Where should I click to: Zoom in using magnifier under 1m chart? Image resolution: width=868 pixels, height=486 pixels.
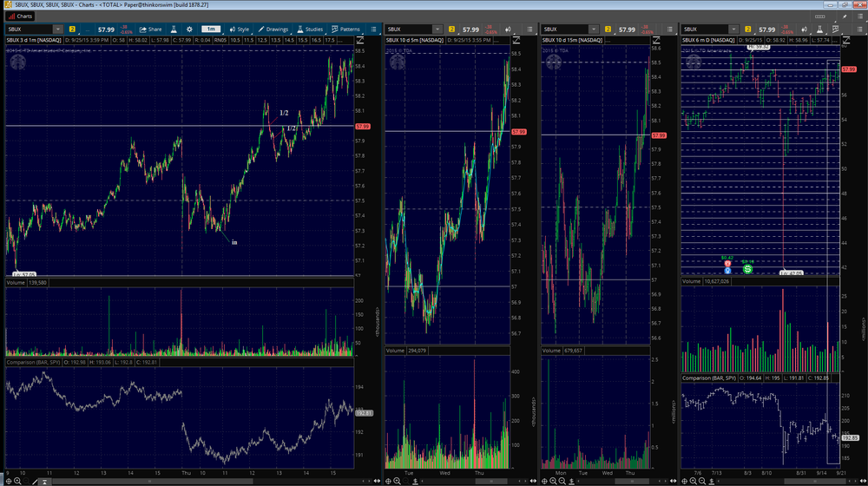pyautogui.click(x=17, y=482)
